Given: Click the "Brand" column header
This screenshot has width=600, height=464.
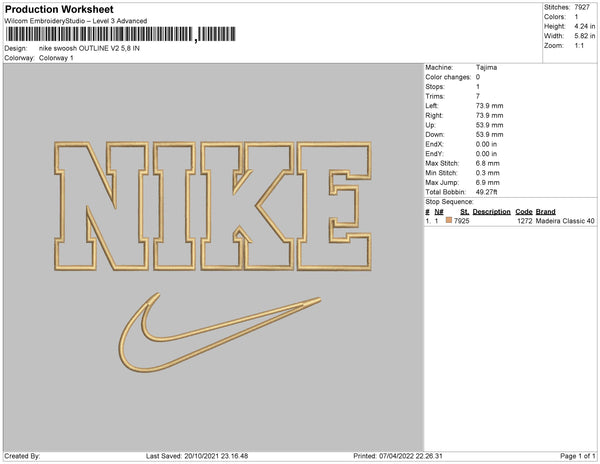Looking at the screenshot, I should point(546,212).
